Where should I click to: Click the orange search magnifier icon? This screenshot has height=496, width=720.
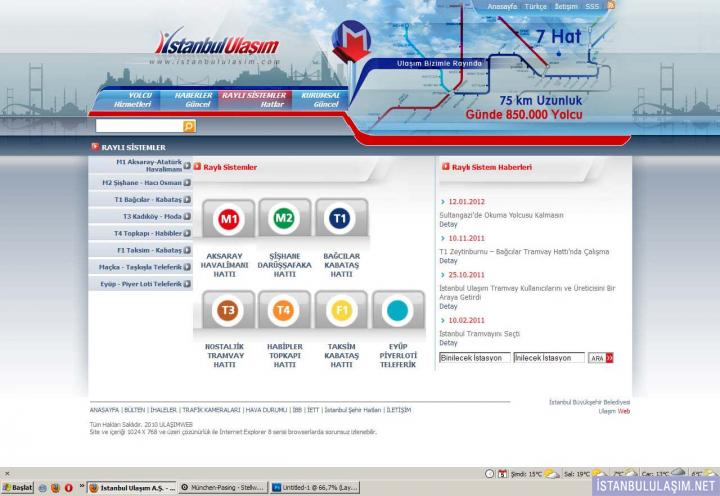pyautogui.click(x=189, y=126)
